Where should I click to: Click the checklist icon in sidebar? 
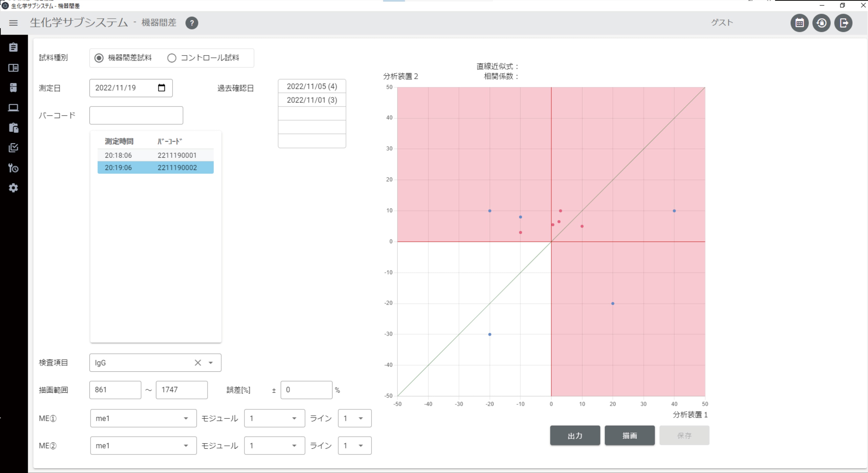tap(13, 148)
